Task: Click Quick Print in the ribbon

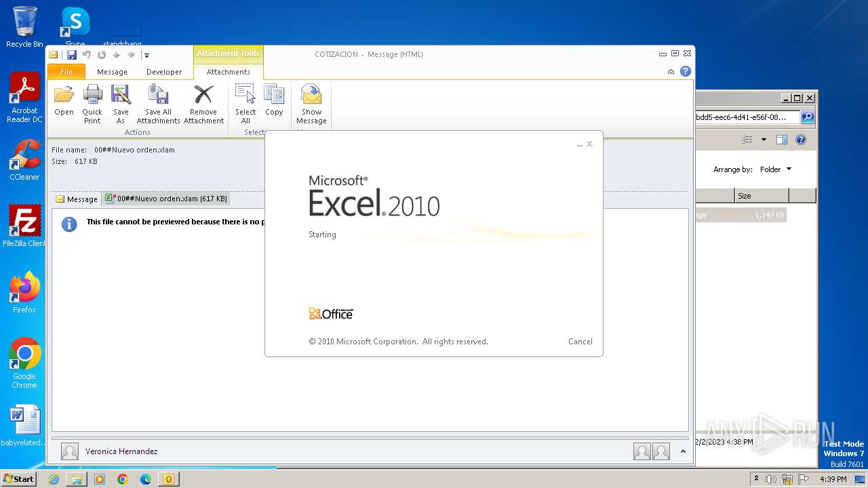Action: (x=92, y=103)
